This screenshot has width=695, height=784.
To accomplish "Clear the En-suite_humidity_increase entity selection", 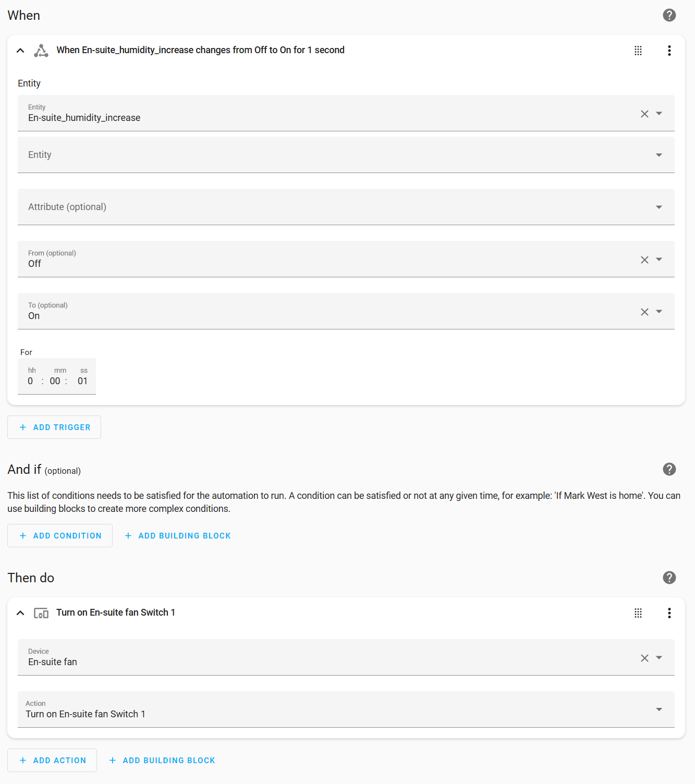I will (x=644, y=114).
